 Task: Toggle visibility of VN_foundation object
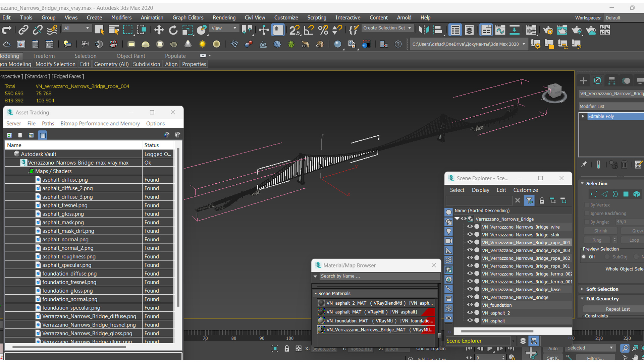(470, 305)
